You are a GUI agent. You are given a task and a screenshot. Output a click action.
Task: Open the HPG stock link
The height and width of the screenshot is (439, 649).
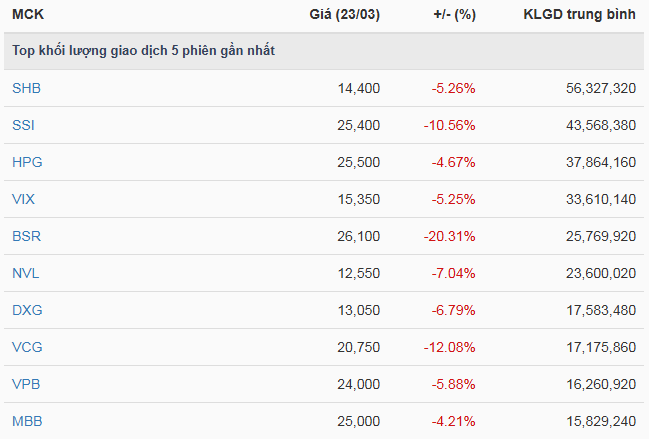pos(27,162)
